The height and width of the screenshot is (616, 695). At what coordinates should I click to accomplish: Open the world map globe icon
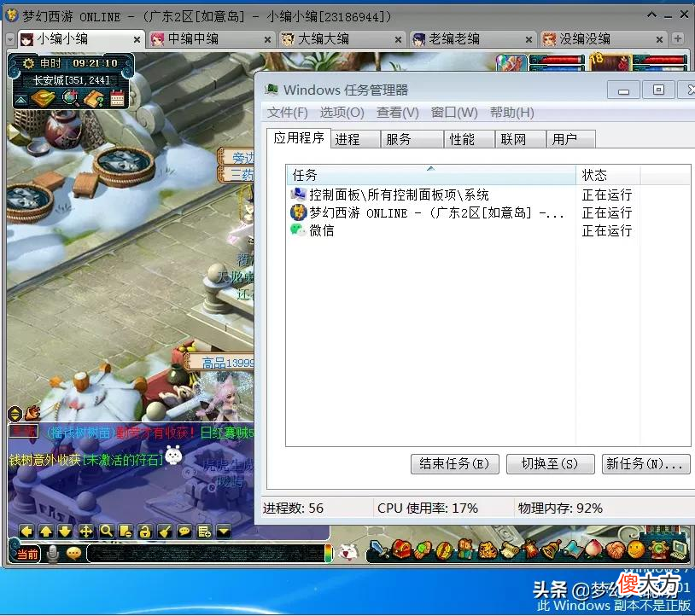[x=71, y=97]
